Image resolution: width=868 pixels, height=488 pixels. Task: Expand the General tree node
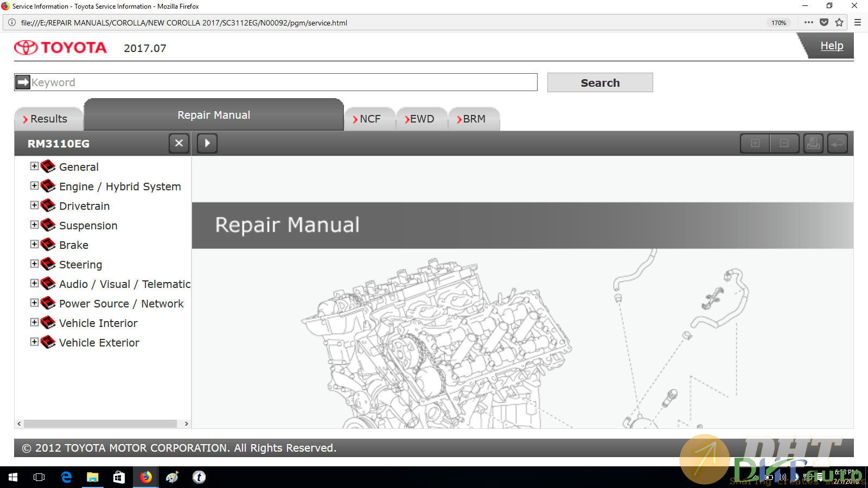34,166
